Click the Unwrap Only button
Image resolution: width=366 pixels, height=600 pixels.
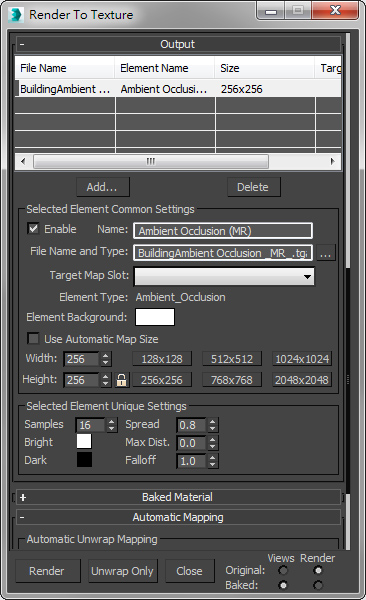(123, 571)
